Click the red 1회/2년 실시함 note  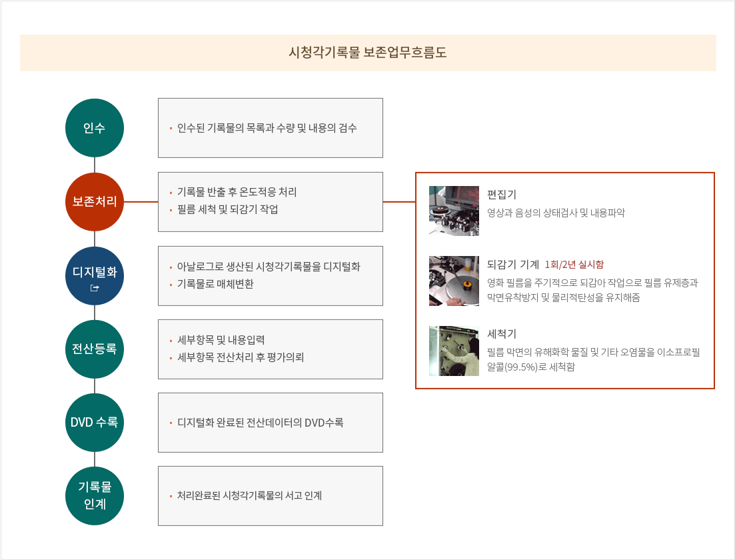pos(574,265)
